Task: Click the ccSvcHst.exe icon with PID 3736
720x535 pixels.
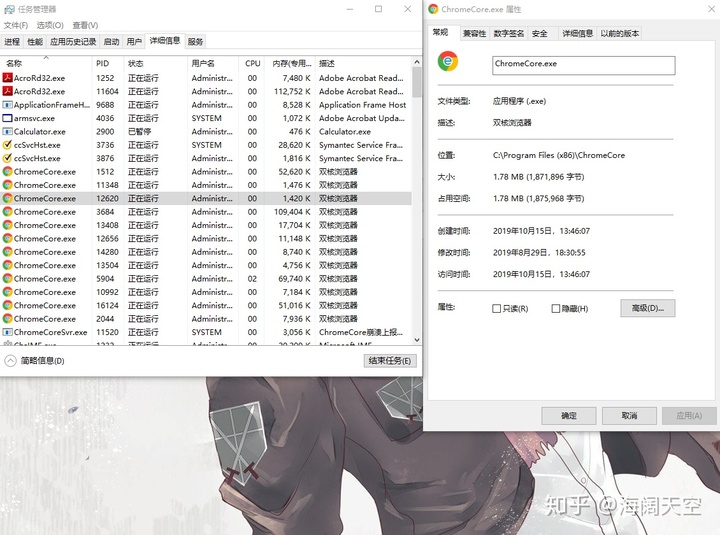Action: click(7, 145)
